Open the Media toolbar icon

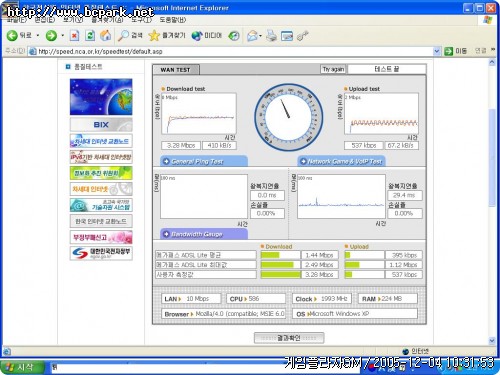pyautogui.click(x=197, y=36)
